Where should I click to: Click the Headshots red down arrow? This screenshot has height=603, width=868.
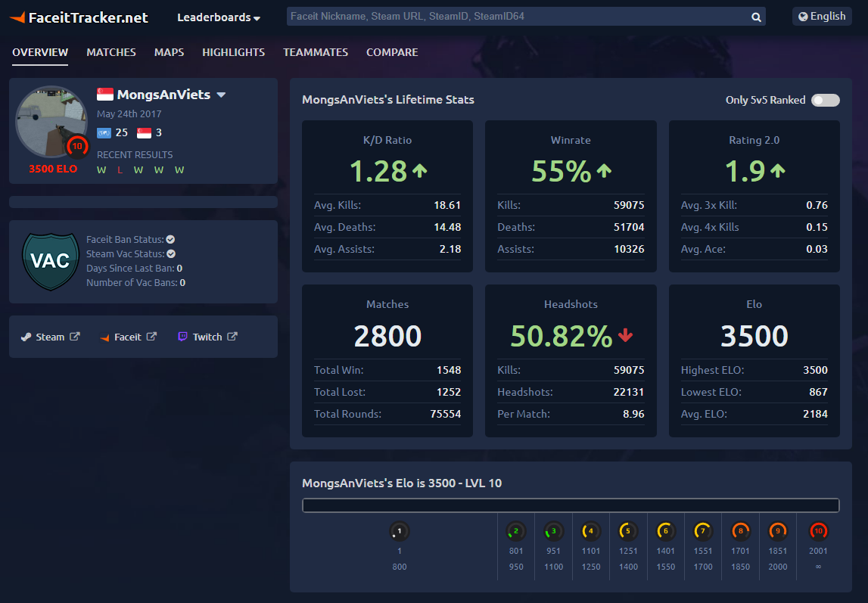pyautogui.click(x=626, y=335)
